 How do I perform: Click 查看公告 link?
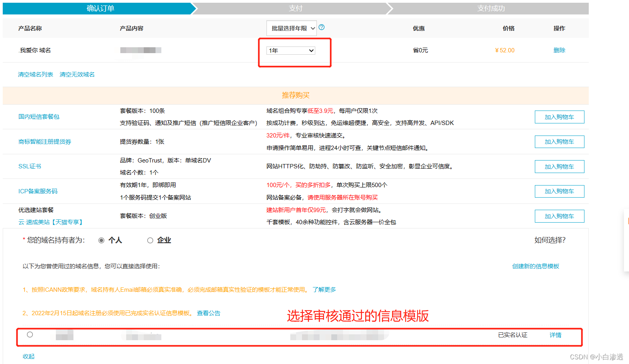209,313
